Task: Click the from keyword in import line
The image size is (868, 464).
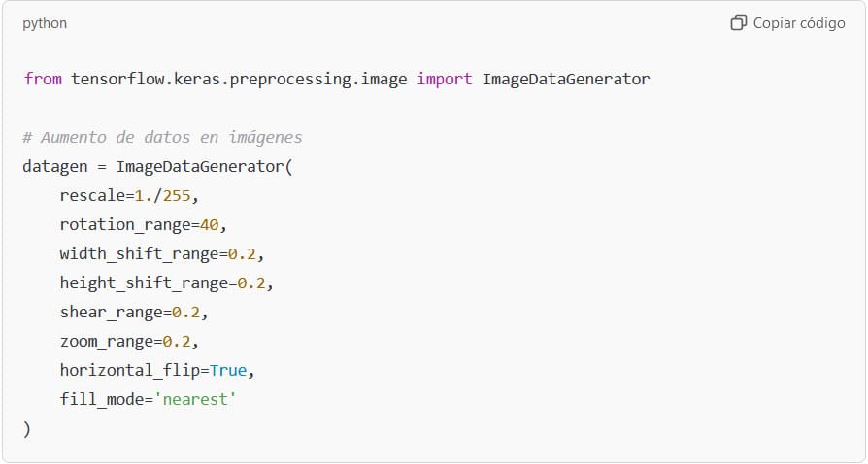Action: tap(43, 79)
